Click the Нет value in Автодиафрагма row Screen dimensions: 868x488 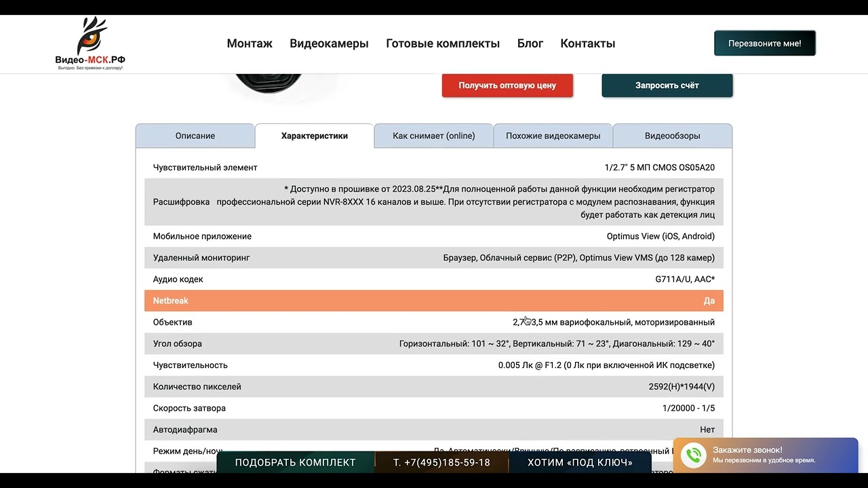pyautogui.click(x=707, y=430)
